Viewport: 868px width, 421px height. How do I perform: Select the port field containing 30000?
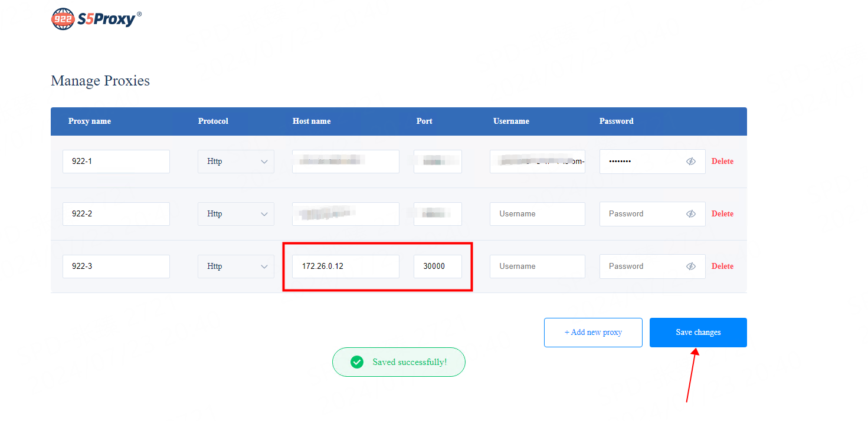click(x=437, y=267)
